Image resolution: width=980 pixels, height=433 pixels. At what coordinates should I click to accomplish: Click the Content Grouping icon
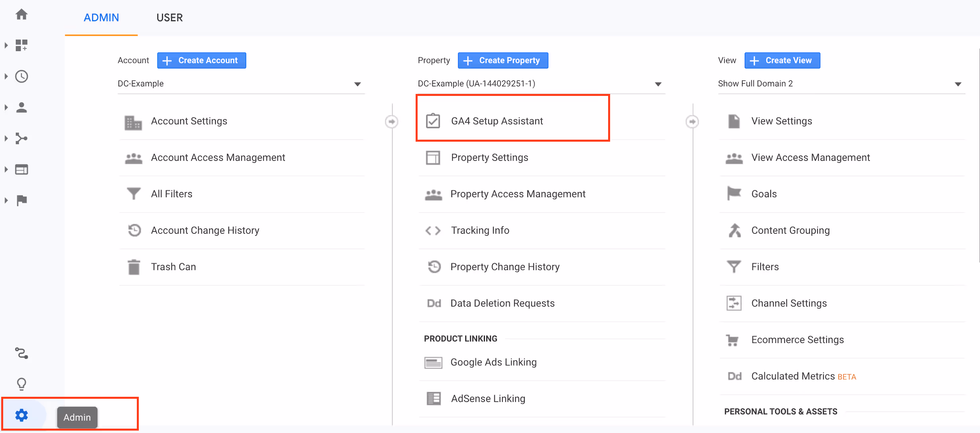point(735,230)
